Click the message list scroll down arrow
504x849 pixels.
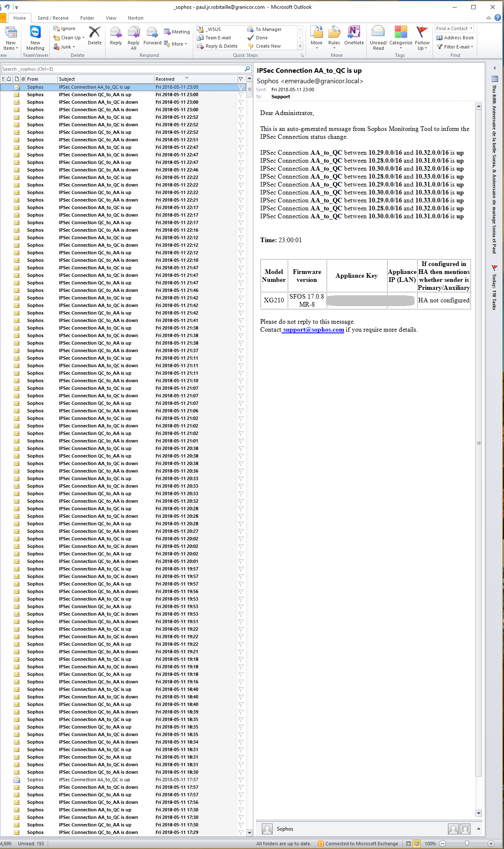tap(249, 833)
